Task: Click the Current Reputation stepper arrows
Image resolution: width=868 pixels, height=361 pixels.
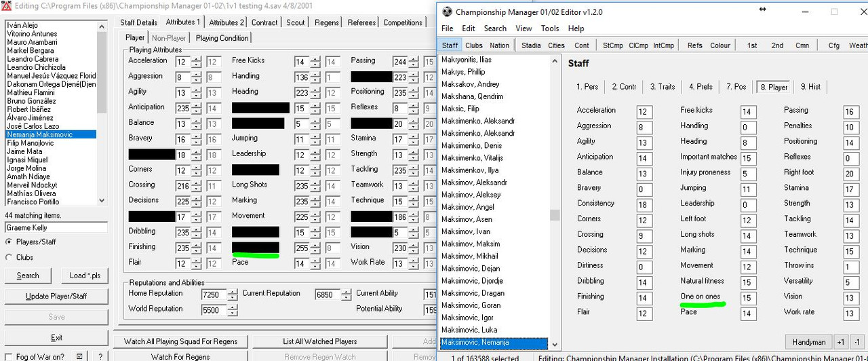Action: pyautogui.click(x=347, y=294)
